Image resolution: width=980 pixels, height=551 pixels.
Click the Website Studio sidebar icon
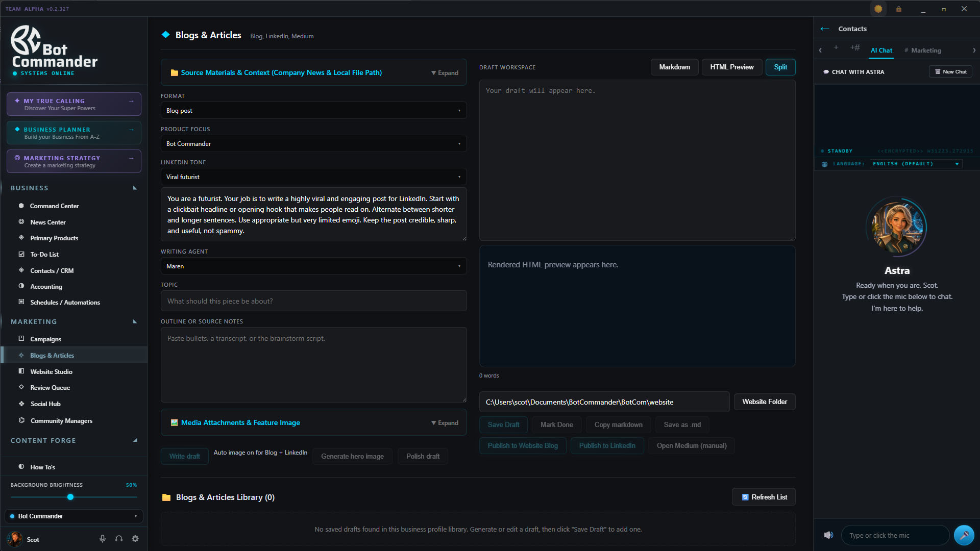(21, 371)
